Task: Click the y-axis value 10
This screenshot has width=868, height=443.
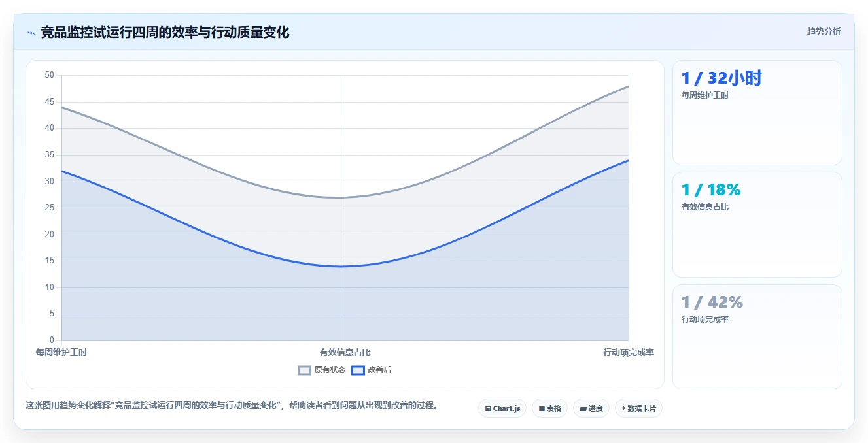Action: pos(50,287)
